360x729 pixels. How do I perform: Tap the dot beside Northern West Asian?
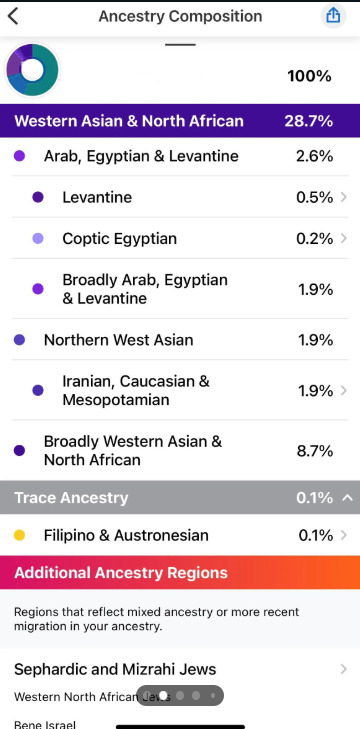(20, 340)
